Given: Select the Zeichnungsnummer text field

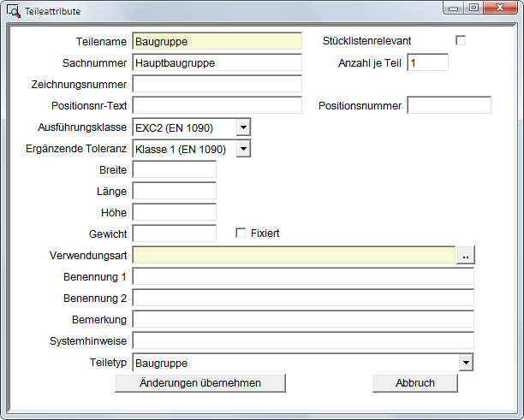Looking at the screenshot, I should tap(217, 84).
